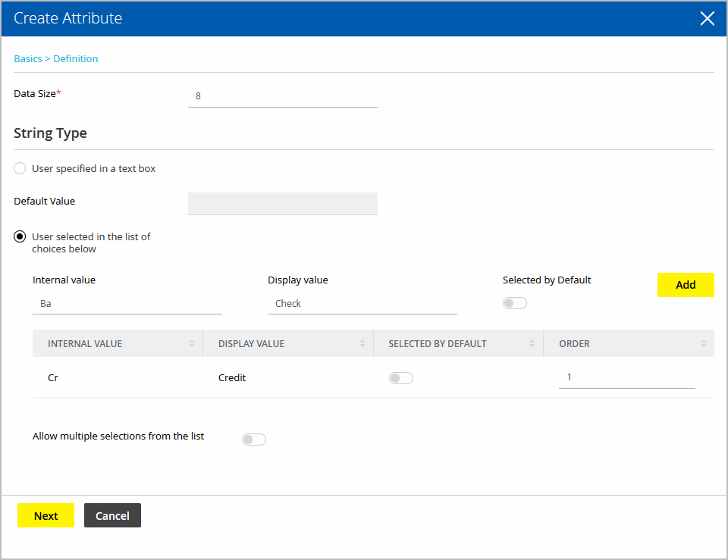Click the Credit display value cell

pos(232,377)
